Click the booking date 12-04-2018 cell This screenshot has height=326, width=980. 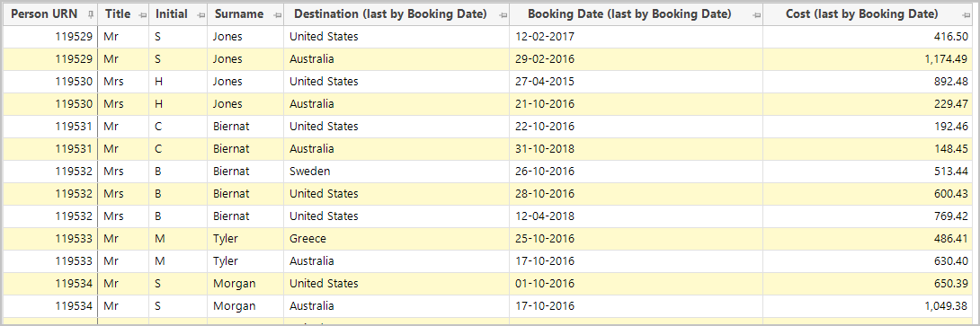click(636, 216)
